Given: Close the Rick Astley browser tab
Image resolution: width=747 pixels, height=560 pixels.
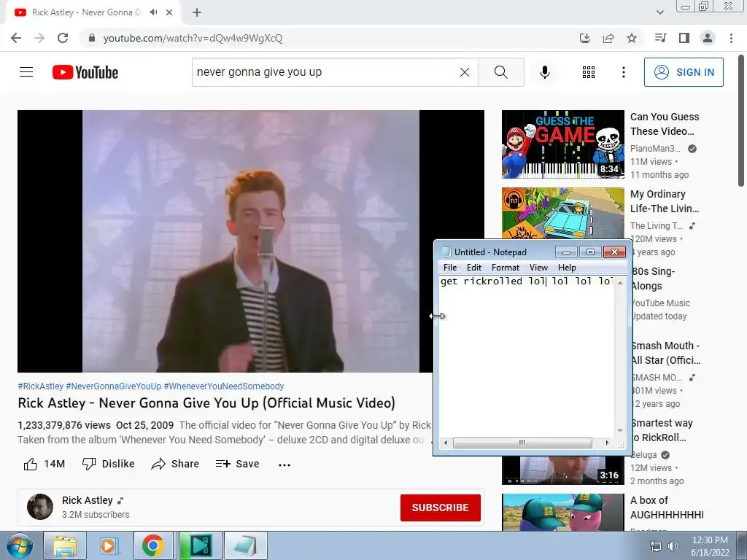Looking at the screenshot, I should [169, 12].
